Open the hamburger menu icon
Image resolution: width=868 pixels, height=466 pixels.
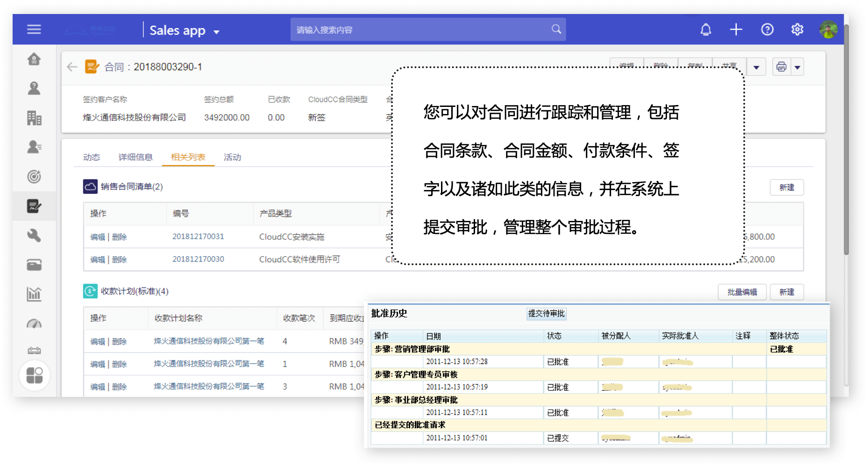pyautogui.click(x=34, y=29)
